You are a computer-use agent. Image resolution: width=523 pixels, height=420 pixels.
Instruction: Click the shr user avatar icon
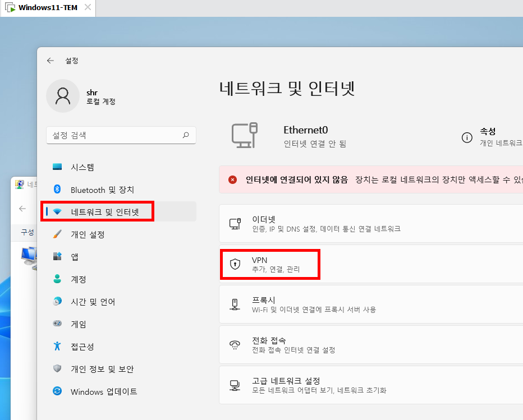click(63, 96)
